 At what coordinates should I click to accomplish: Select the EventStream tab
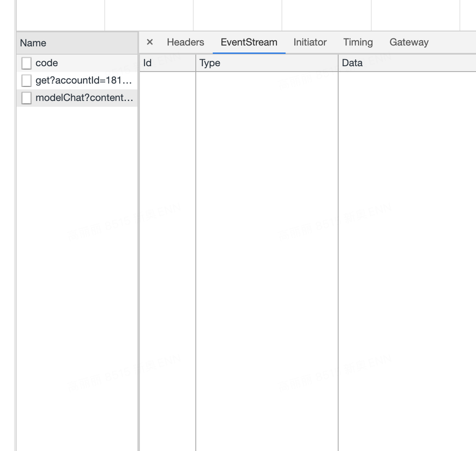point(249,42)
